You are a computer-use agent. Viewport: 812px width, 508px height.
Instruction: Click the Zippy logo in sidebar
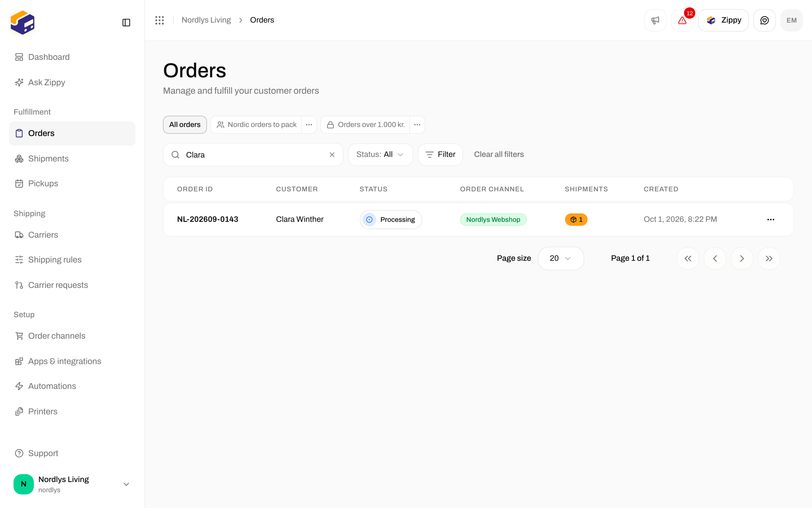[x=23, y=23]
